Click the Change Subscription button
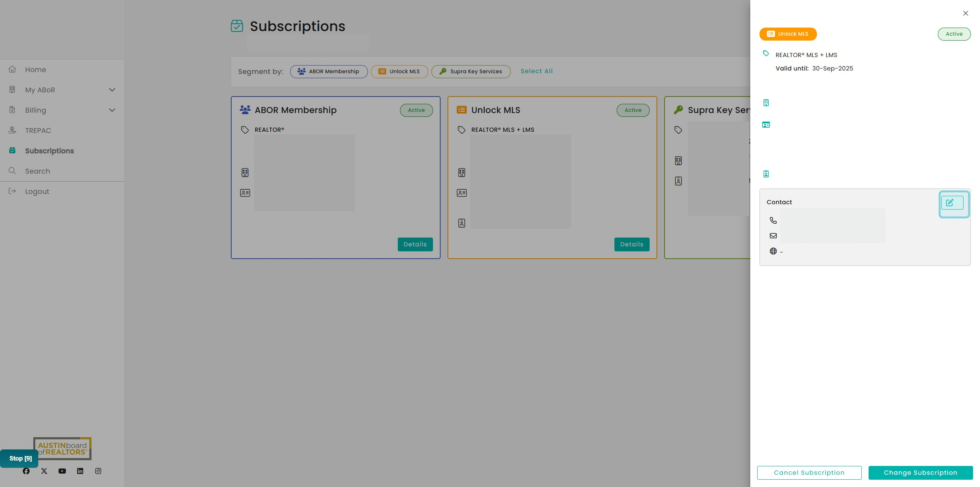This screenshot has width=980, height=487. [x=920, y=472]
